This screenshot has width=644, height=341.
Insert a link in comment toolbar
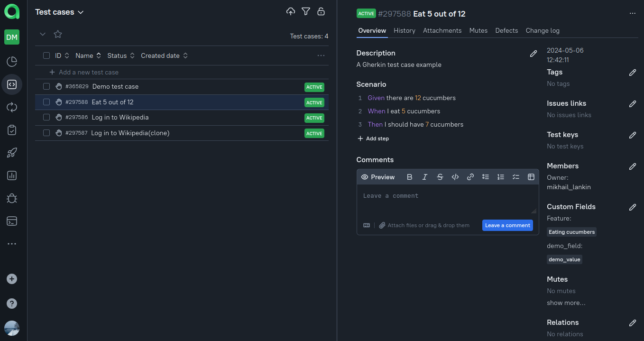[x=470, y=177]
